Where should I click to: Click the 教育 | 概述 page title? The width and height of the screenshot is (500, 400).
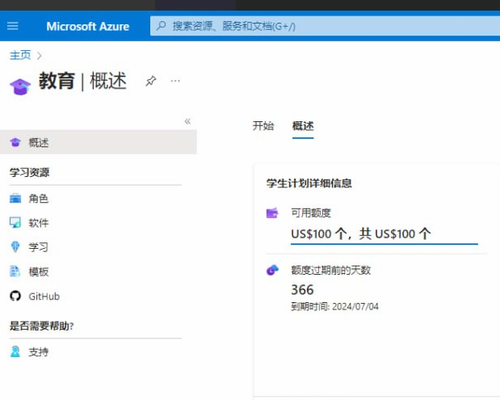(x=83, y=81)
